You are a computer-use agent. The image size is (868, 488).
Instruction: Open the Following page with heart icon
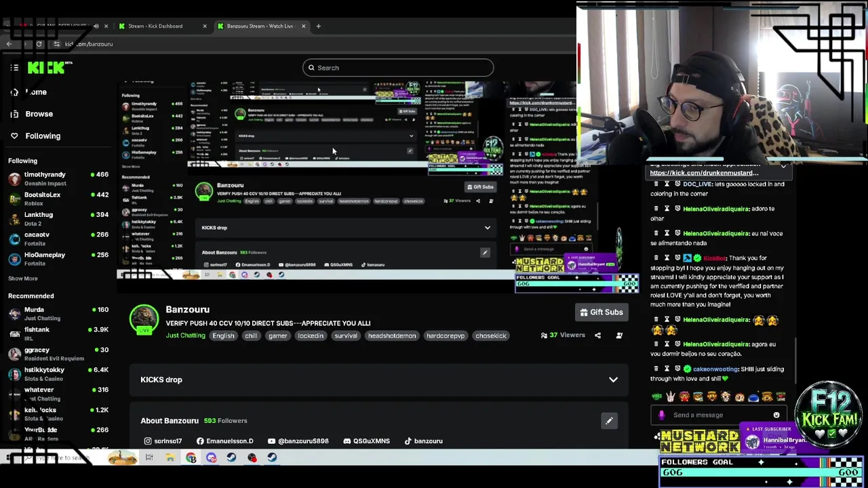tap(35, 136)
